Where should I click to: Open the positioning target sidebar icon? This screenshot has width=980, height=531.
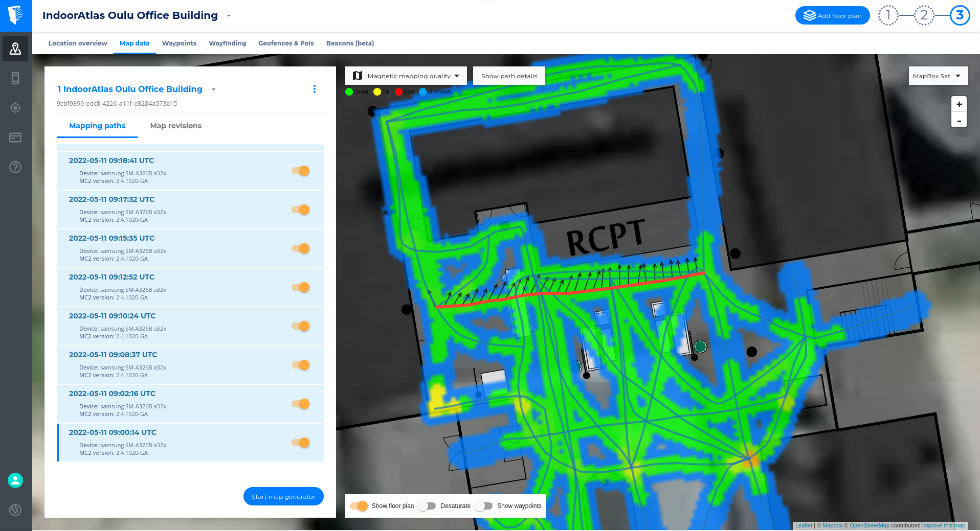(15, 108)
